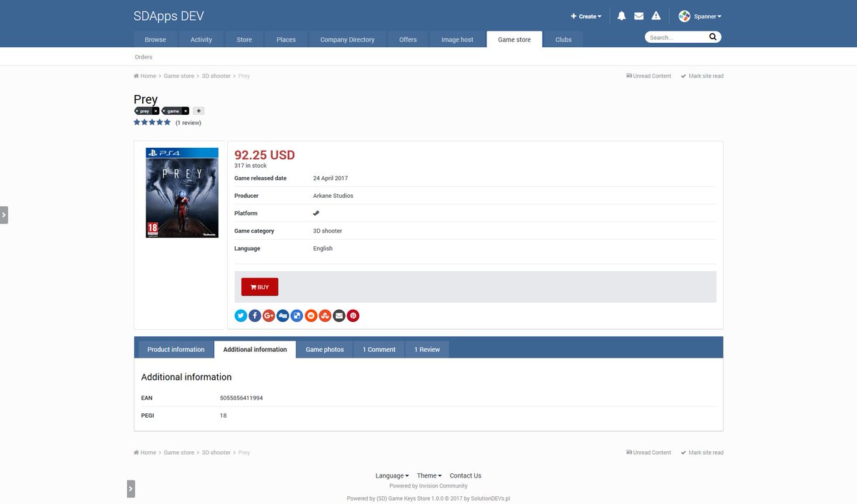This screenshot has height=504, width=857.
Task: Switch to Product information tab
Action: (x=176, y=349)
